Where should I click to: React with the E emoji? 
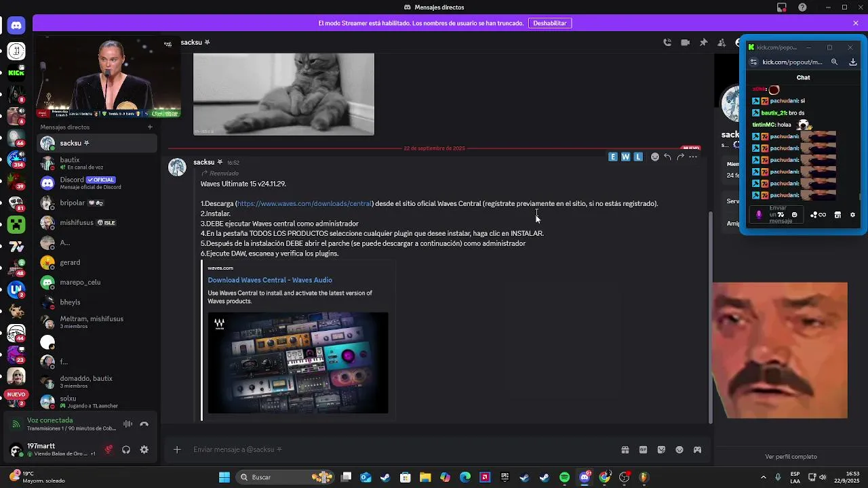tap(613, 157)
